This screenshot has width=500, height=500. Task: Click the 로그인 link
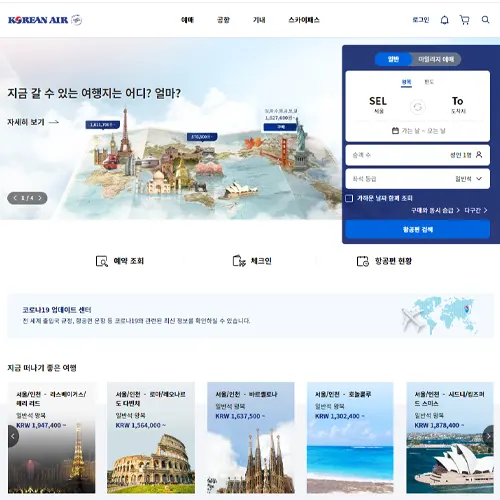421,20
